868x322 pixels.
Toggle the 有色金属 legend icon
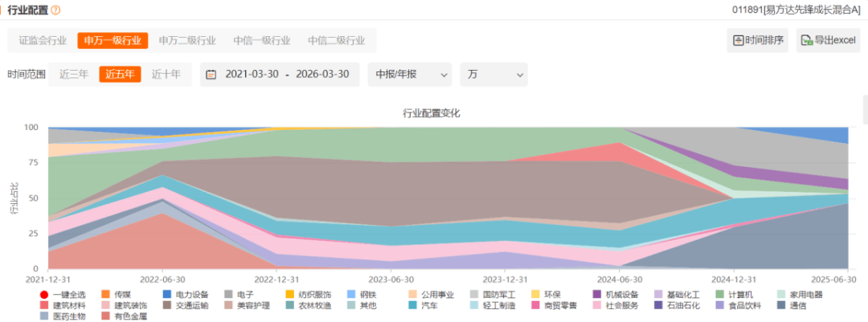(105, 316)
